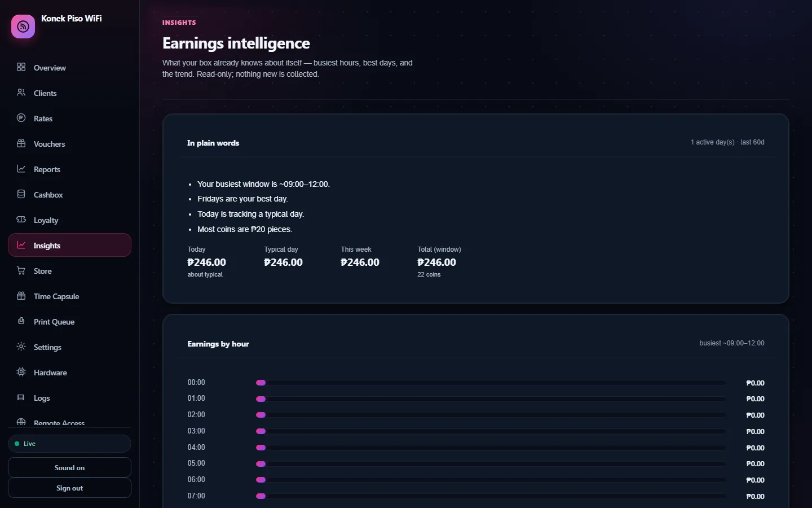Viewport: 812px width, 508px height.
Task: Open the Store cart icon
Action: pyautogui.click(x=21, y=270)
